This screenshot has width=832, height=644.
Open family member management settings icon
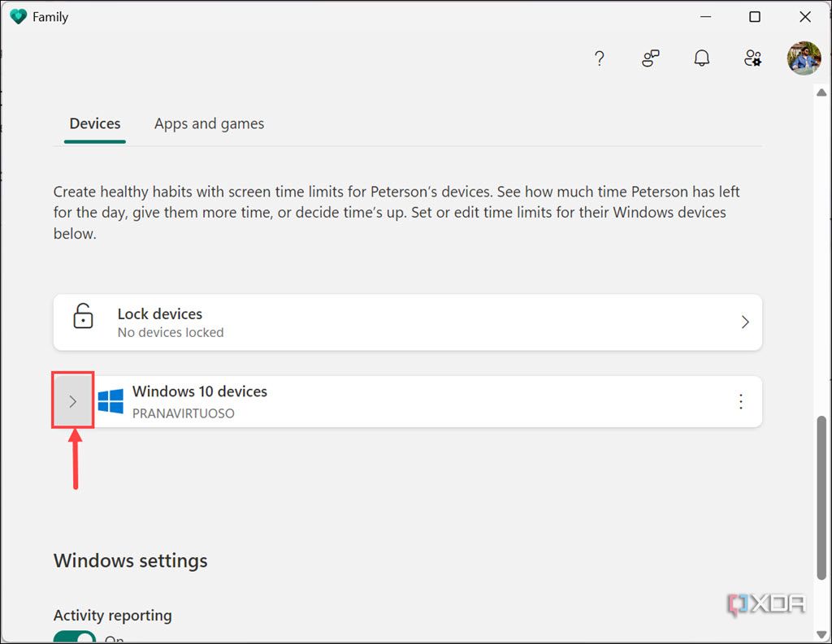tap(752, 58)
